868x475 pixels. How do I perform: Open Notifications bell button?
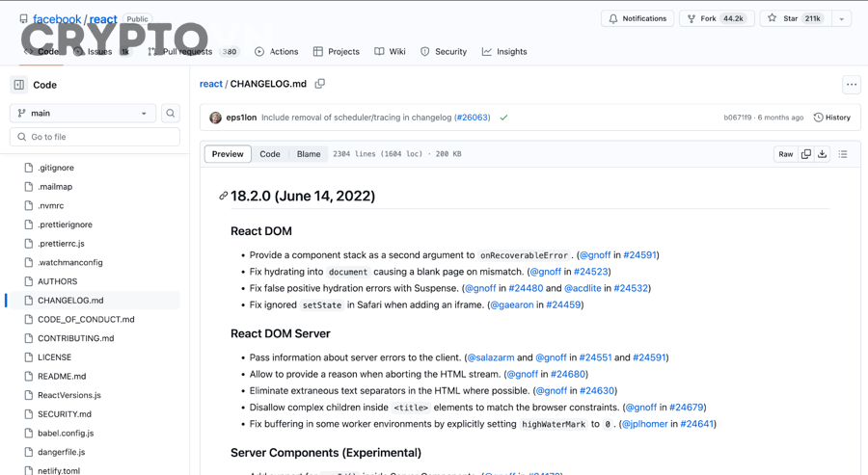click(x=637, y=18)
